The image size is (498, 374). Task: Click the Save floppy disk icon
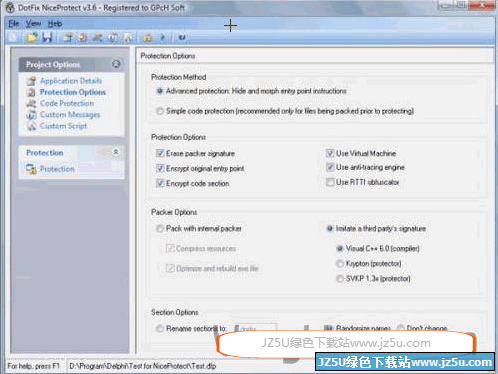pyautogui.click(x=47, y=37)
